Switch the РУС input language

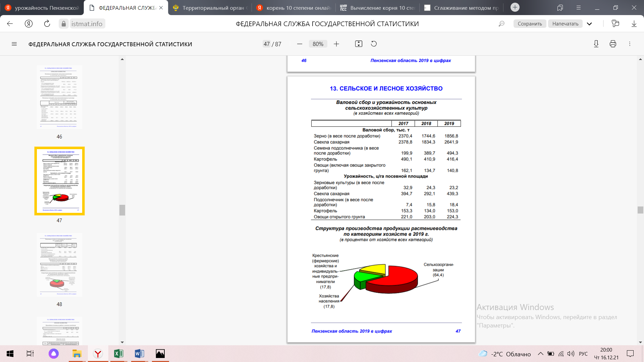coord(583,354)
